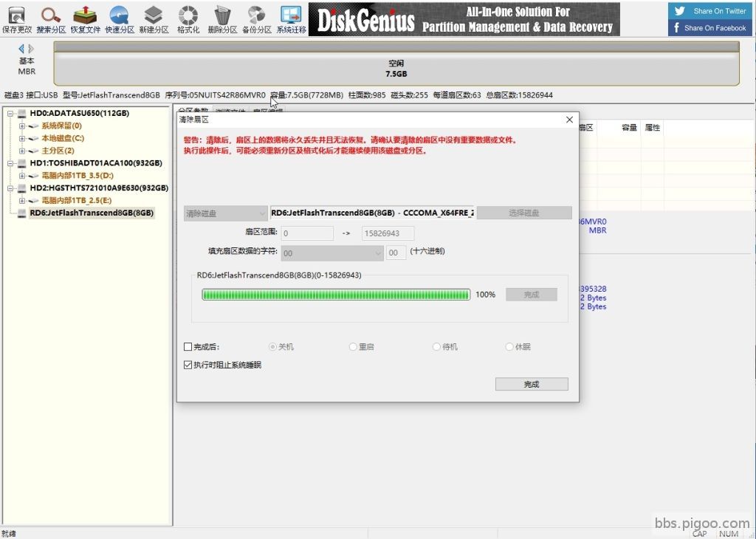The width and height of the screenshot is (756, 539).
Task: Click the HD2 HGST disk icon
Action: [x=21, y=188]
